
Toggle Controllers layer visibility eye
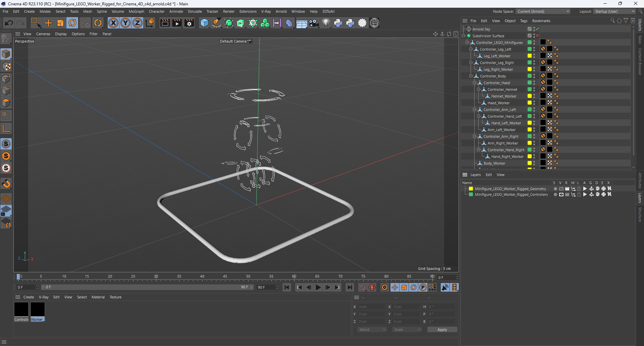[561, 194]
